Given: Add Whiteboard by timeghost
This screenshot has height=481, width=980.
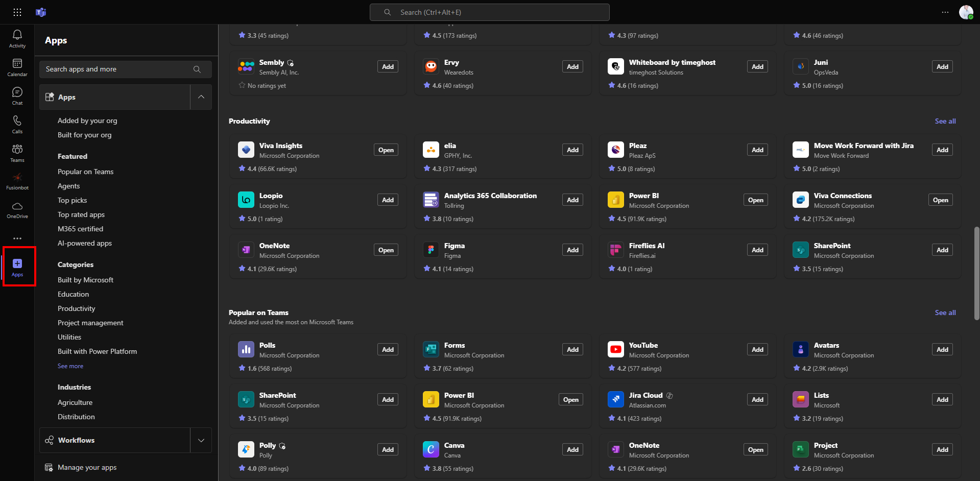Looking at the screenshot, I should 758,66.
